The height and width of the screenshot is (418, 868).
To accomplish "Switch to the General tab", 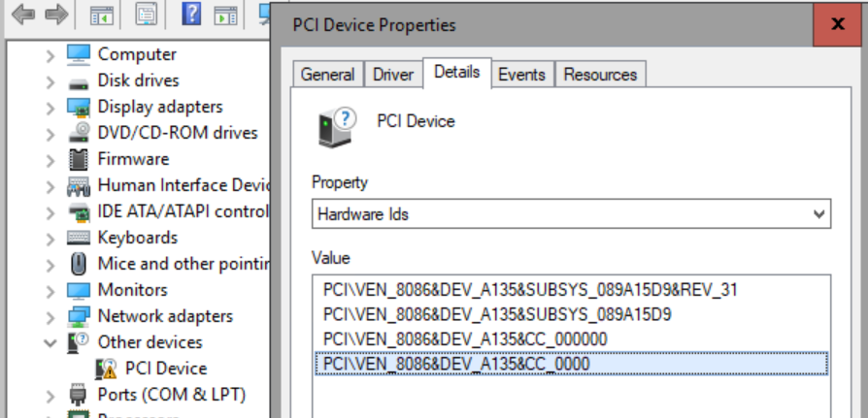I will point(327,75).
